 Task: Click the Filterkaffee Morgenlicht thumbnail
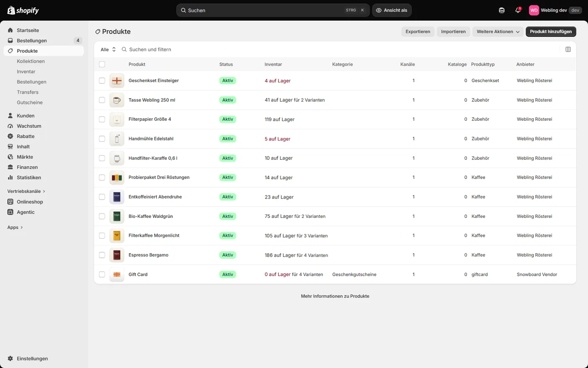[117, 236]
